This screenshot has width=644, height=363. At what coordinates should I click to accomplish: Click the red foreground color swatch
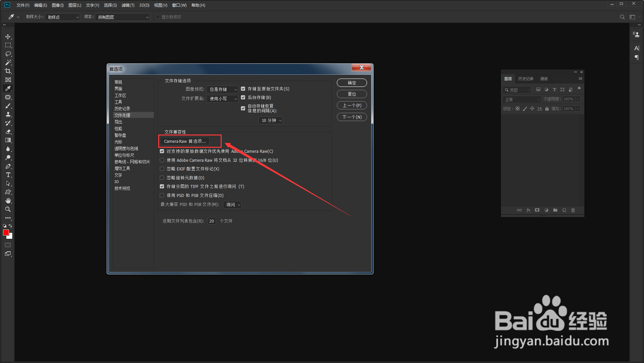click(x=6, y=232)
